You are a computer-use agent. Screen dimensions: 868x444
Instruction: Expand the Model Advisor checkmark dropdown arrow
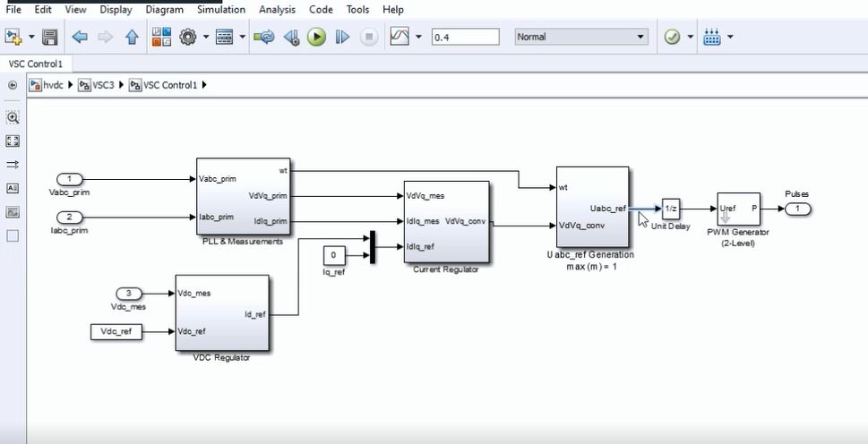[689, 37]
